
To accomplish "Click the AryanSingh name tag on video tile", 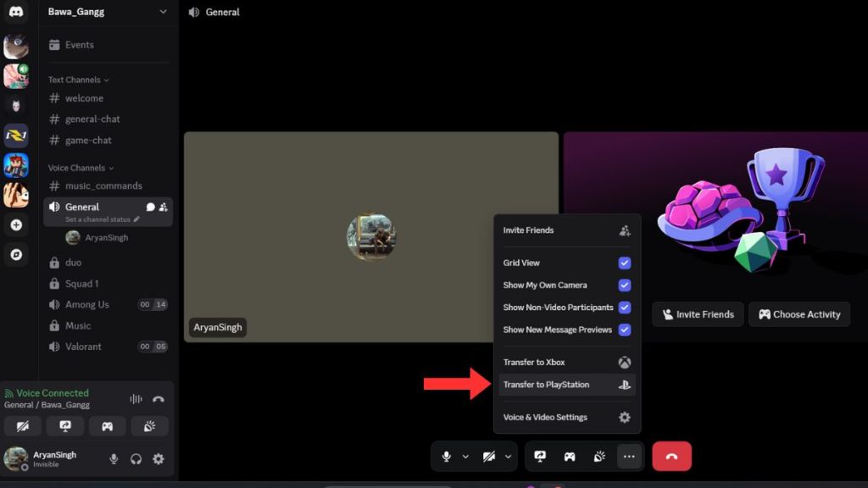I will (218, 327).
